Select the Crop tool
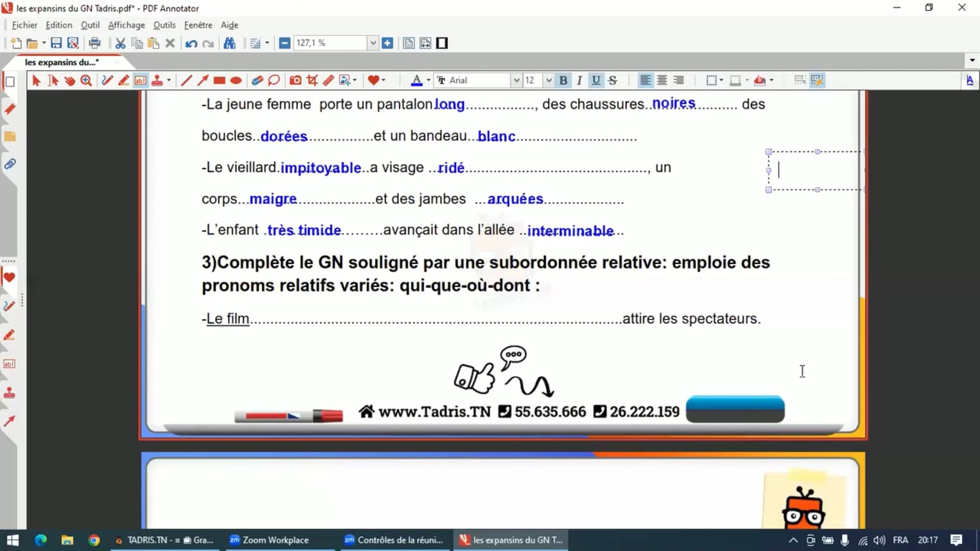This screenshot has height=551, width=980. point(312,80)
